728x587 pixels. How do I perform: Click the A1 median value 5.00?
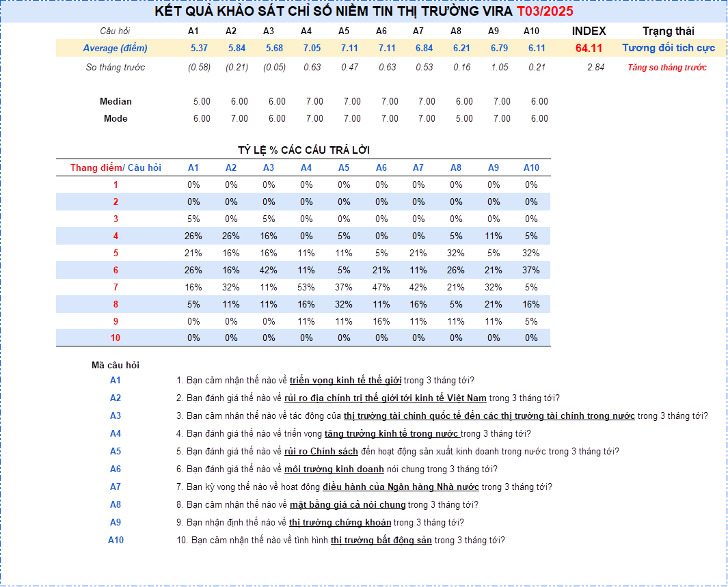tap(202, 102)
